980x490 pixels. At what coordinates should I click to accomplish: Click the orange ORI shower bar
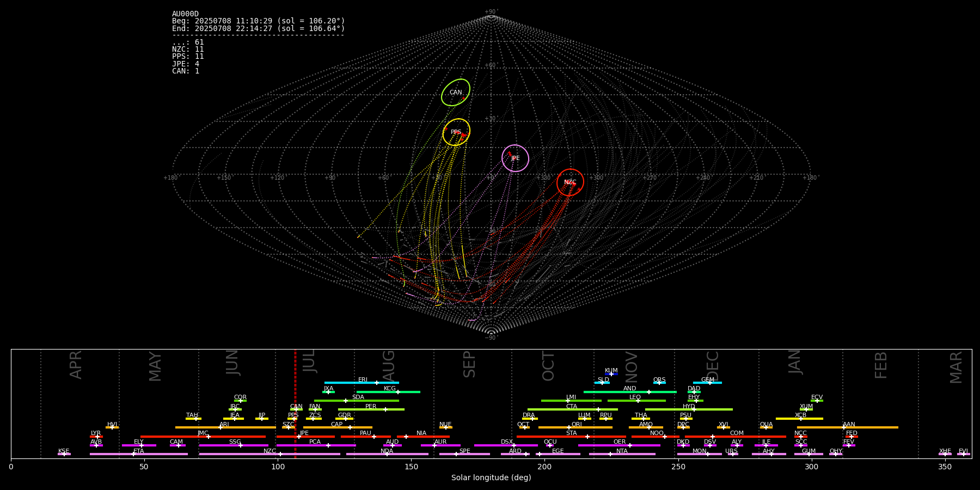pos(575,427)
